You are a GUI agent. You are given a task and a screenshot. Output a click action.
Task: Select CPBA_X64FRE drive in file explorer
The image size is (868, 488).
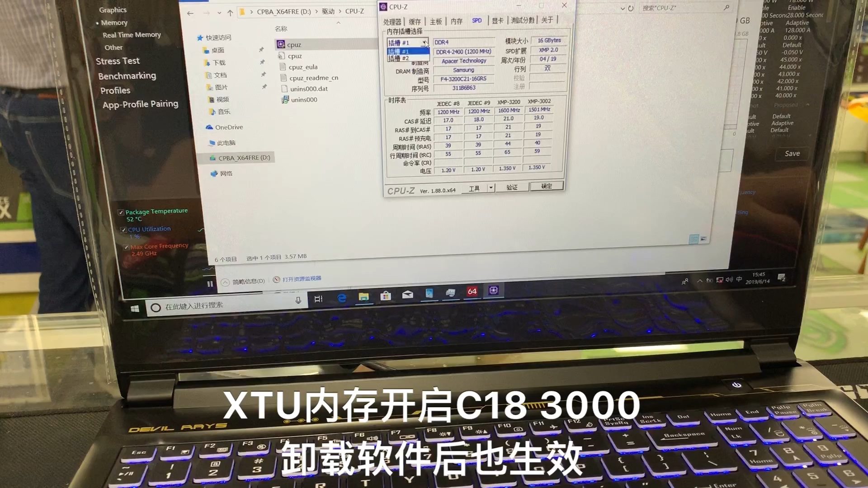[x=243, y=157]
